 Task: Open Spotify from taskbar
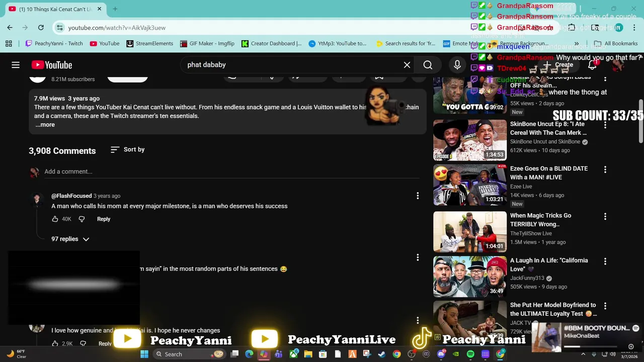[x=470, y=354]
